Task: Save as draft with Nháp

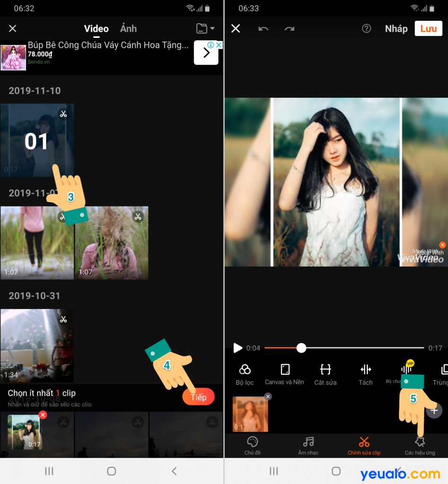Action: (x=396, y=29)
